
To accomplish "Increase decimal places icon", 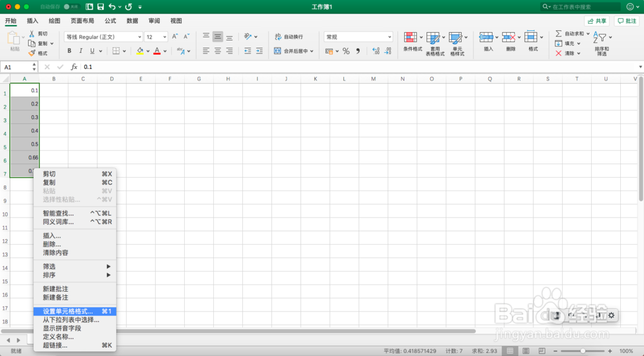I will (376, 51).
